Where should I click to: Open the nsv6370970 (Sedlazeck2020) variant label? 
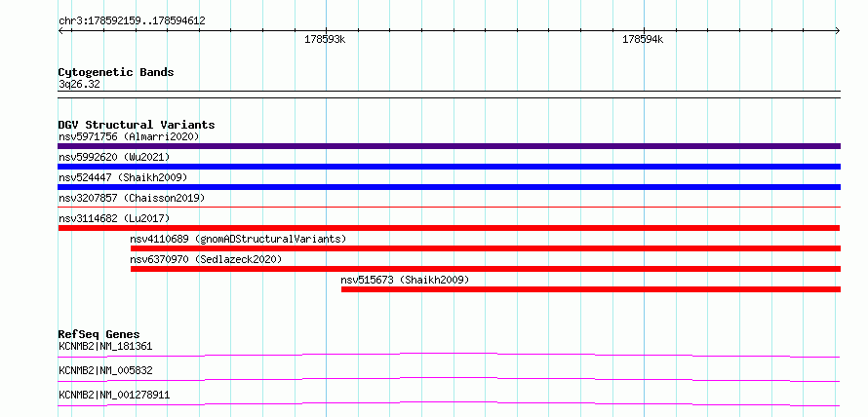(x=206, y=259)
